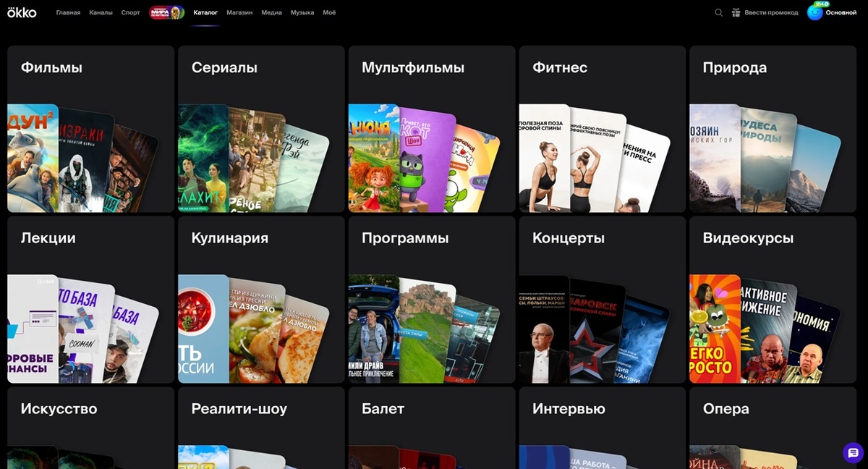Open the Кулинария category card
This screenshot has width=868, height=469.
point(261,300)
